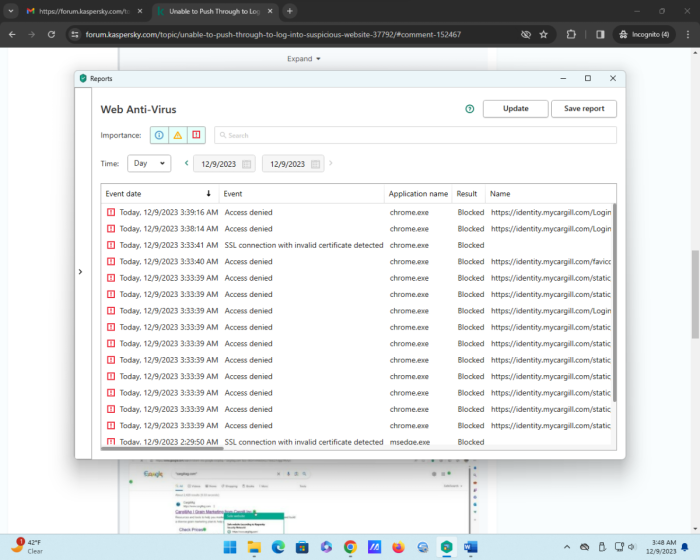Close the Gmail browser tab
The height and width of the screenshot is (560, 700).
(x=140, y=11)
